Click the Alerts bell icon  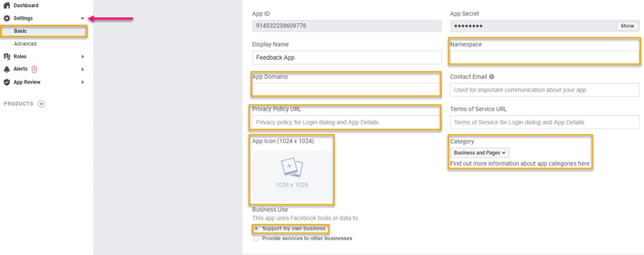point(6,69)
